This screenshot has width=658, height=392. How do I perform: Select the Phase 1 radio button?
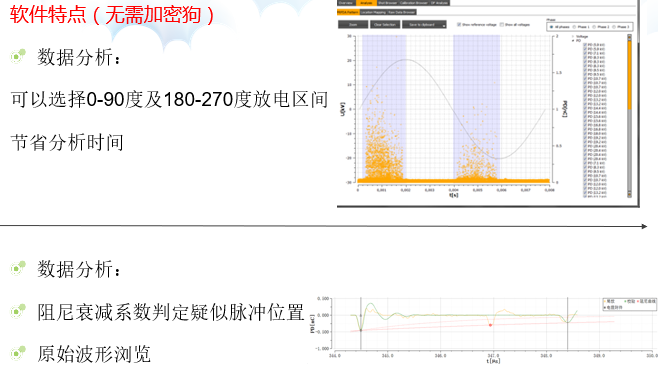pos(574,27)
